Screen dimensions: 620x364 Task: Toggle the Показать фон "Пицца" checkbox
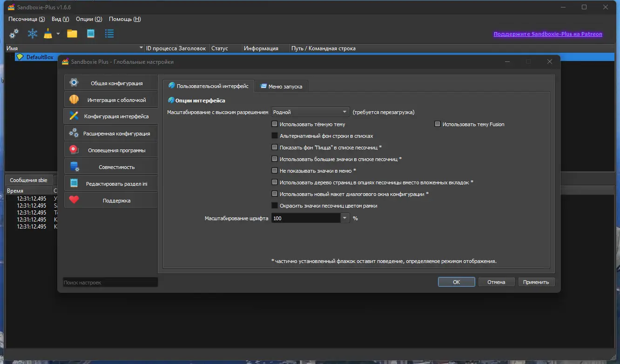[x=275, y=148]
